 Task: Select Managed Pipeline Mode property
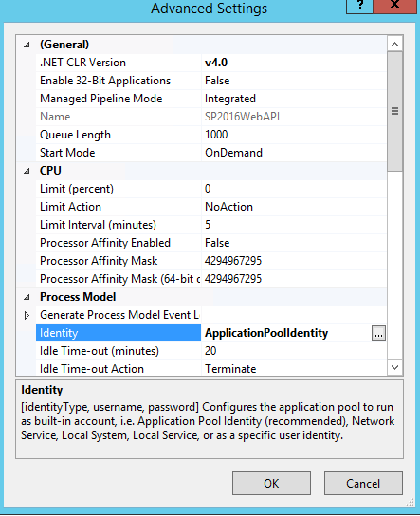pos(101,99)
